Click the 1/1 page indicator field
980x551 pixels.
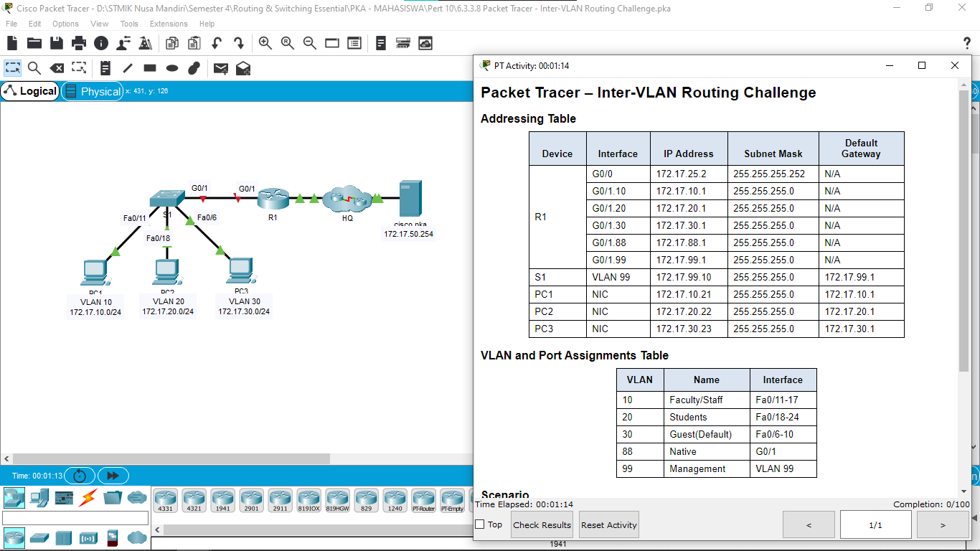(875, 524)
